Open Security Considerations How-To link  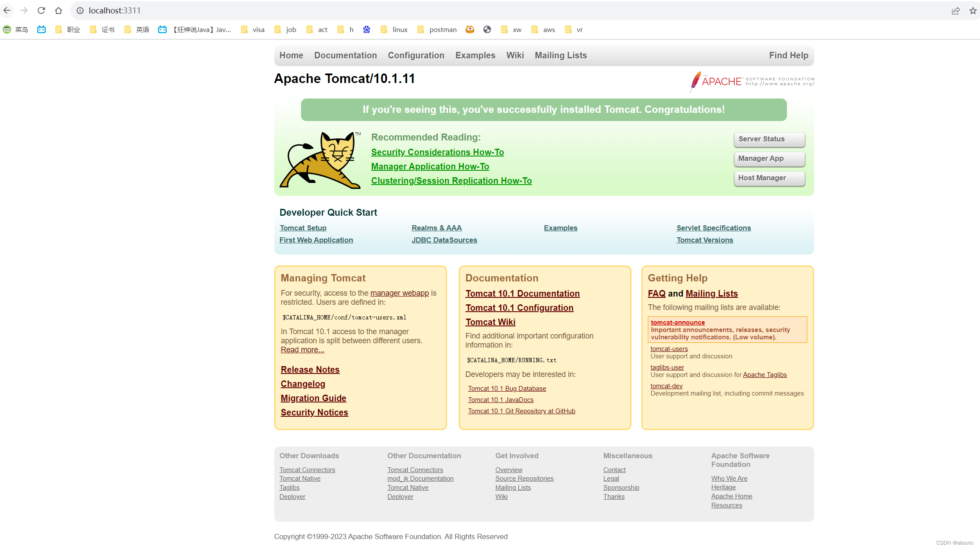coord(438,152)
